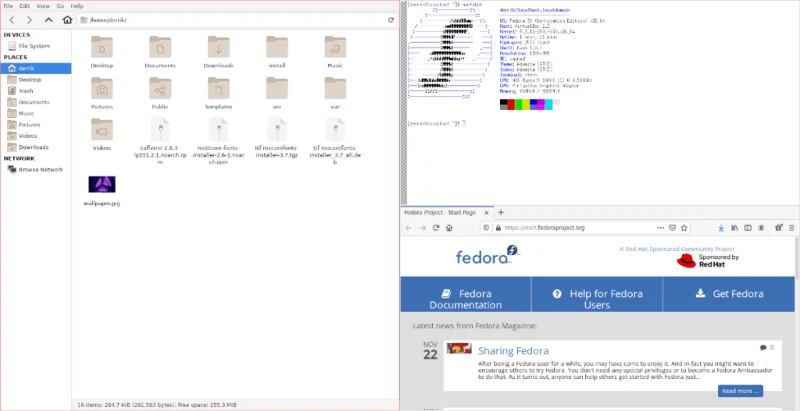Viewport: 800px width, 411px height.
Task: Click the Read more button
Action: [x=740, y=391]
